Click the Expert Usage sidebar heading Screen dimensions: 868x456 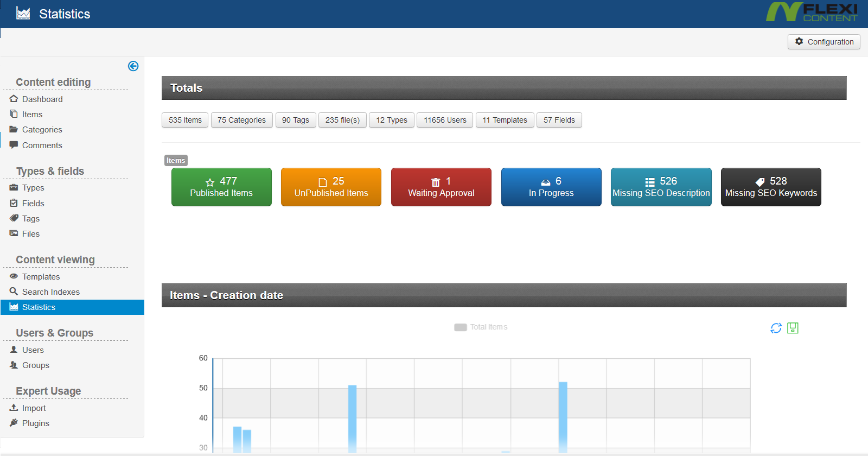[48, 391]
